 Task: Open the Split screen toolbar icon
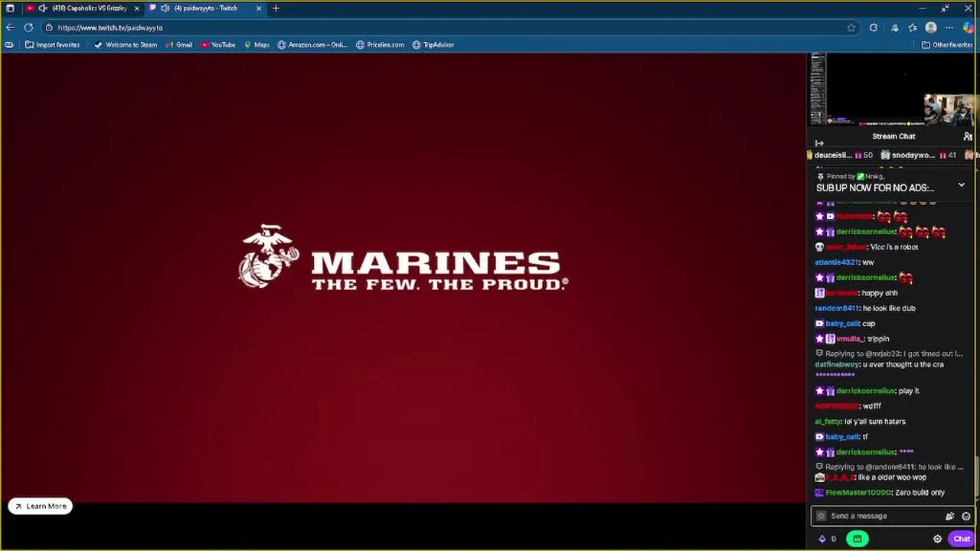pos(894,28)
